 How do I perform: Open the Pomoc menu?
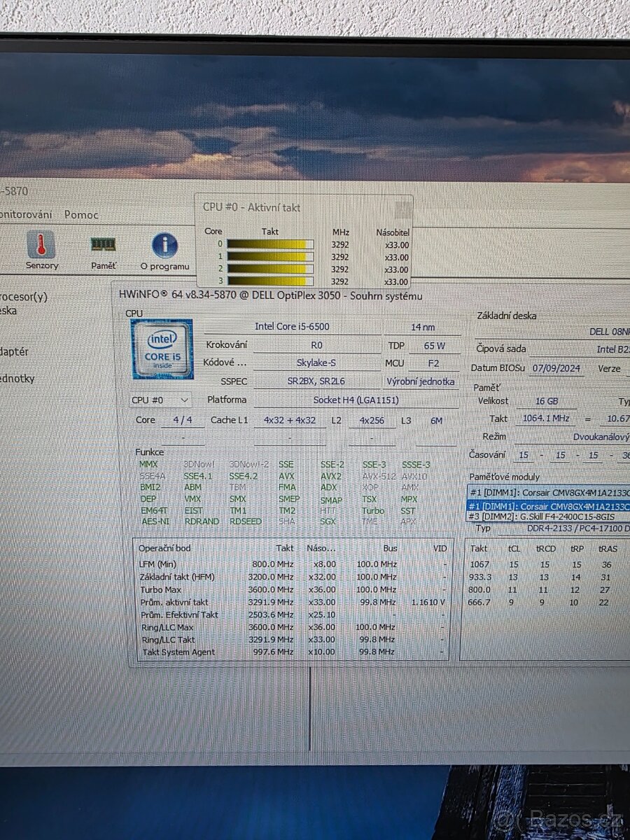coord(80,215)
